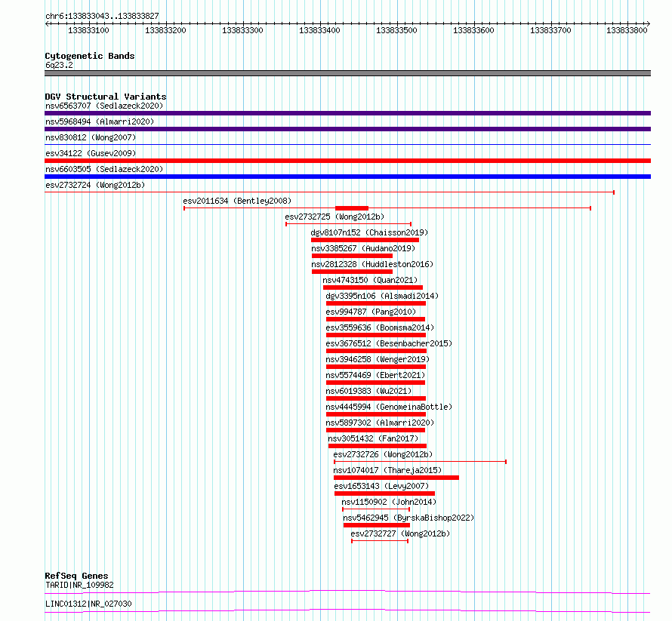Click the thin red line under esv2732726 (Wong2012b)
Viewport: 672px width, 621px height.
tap(420, 462)
